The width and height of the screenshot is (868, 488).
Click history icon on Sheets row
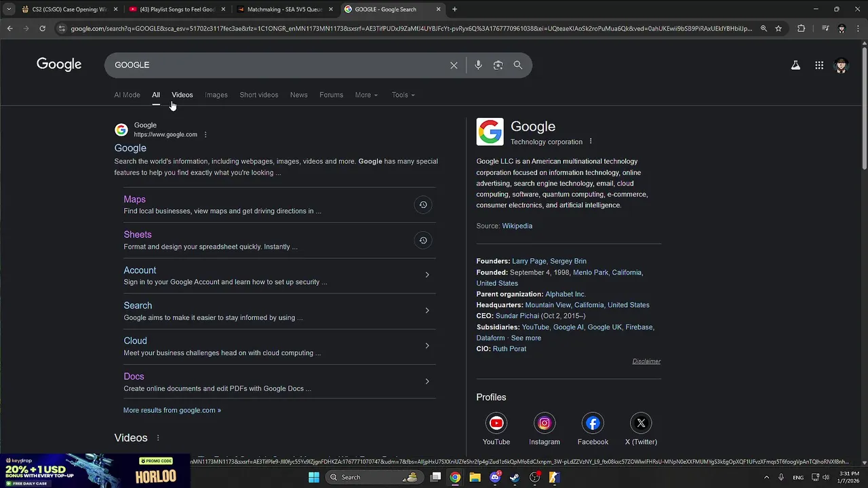[423, 240]
